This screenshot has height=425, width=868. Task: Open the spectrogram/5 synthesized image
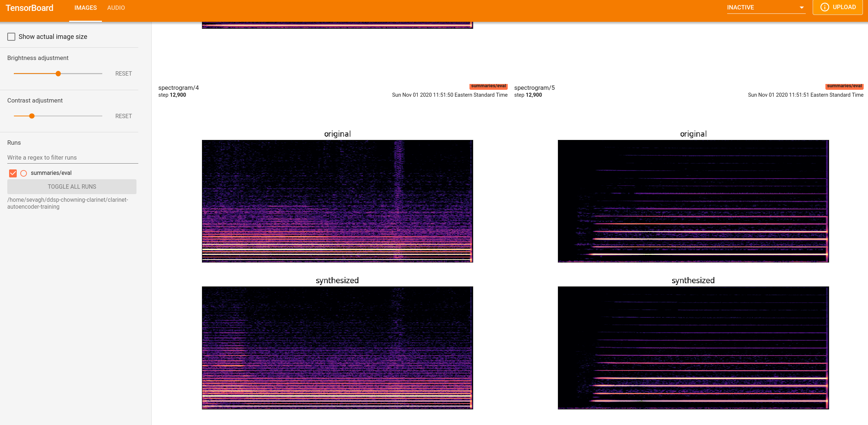[693, 348]
